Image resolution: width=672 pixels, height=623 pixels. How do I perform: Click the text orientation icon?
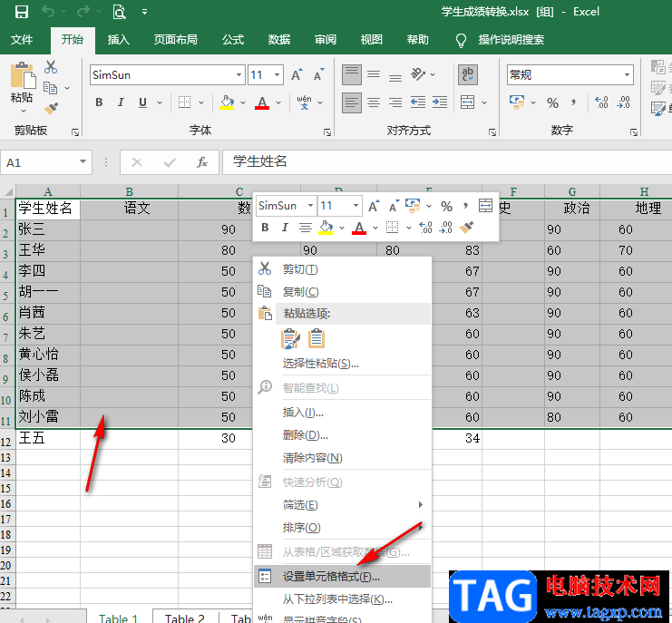[418, 74]
